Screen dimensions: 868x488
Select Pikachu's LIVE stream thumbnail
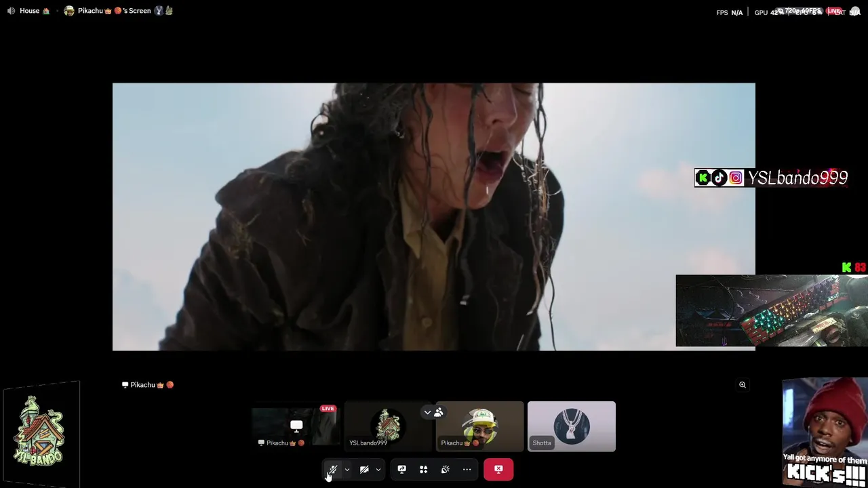tap(296, 426)
